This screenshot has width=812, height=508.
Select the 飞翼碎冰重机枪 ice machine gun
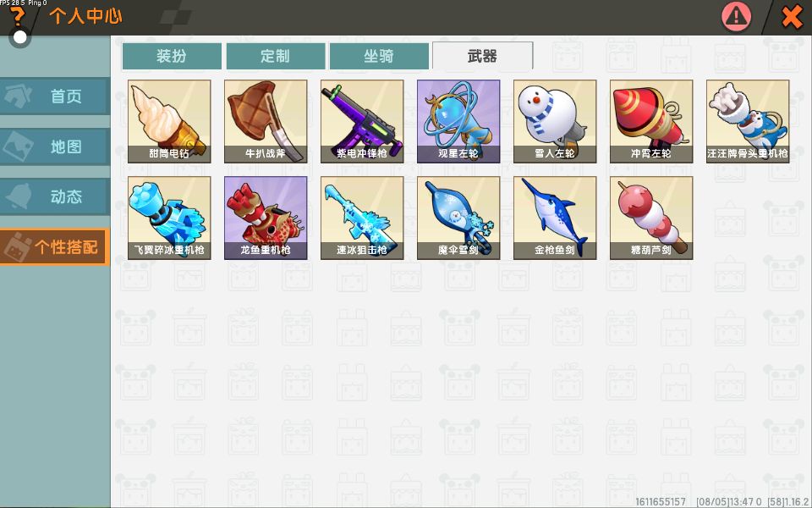(x=169, y=218)
